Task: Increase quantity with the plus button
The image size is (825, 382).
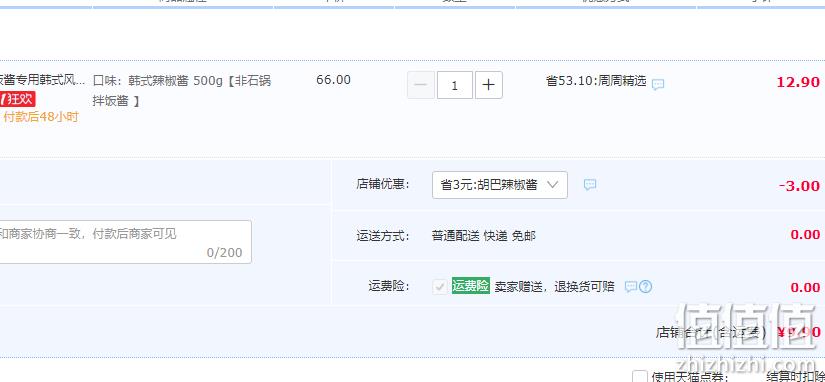Action: pos(488,85)
